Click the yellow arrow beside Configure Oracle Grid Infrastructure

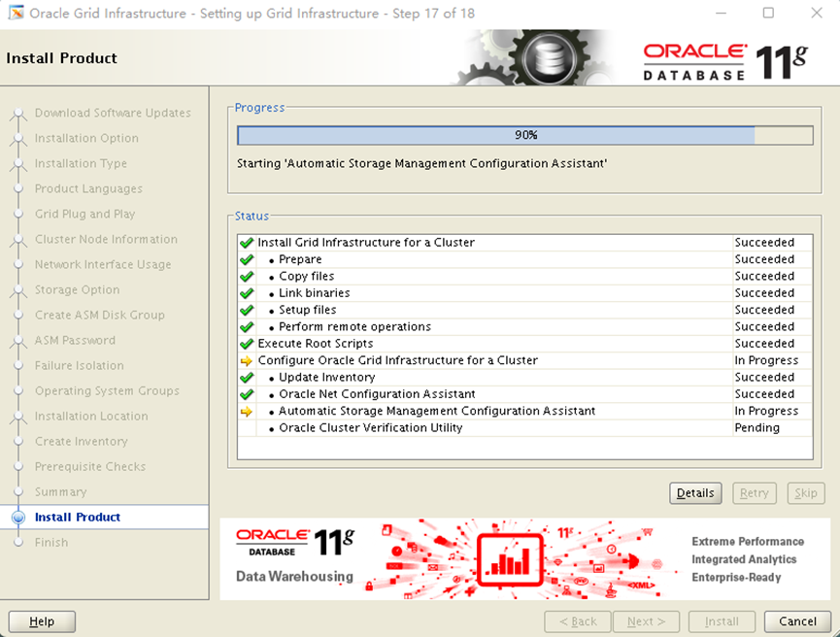pyautogui.click(x=247, y=361)
